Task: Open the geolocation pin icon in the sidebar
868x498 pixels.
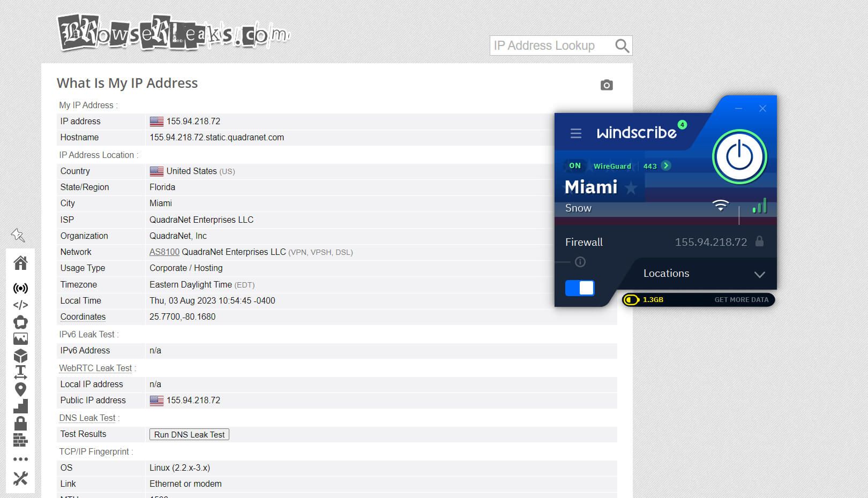Action: [x=20, y=389]
